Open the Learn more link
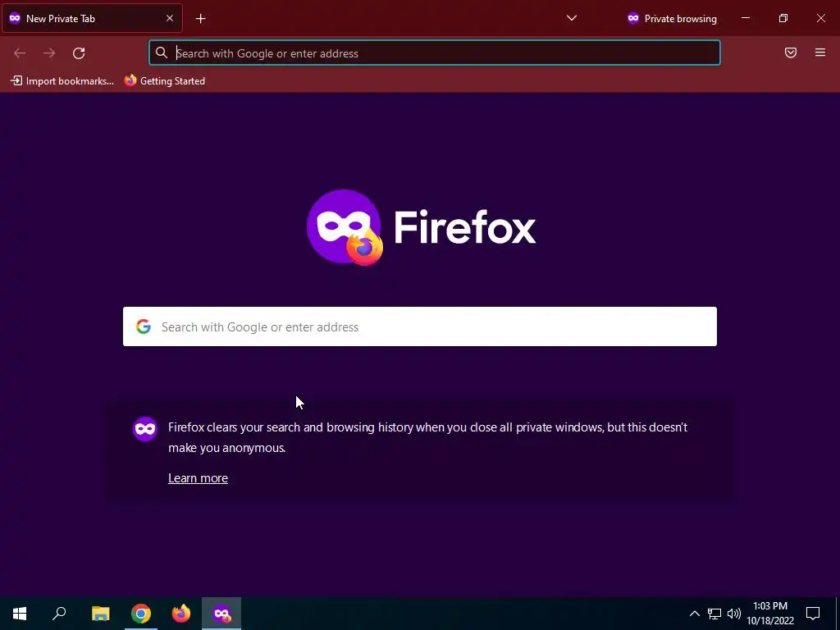Screen dimensions: 840x630 pyautogui.click(x=198, y=478)
